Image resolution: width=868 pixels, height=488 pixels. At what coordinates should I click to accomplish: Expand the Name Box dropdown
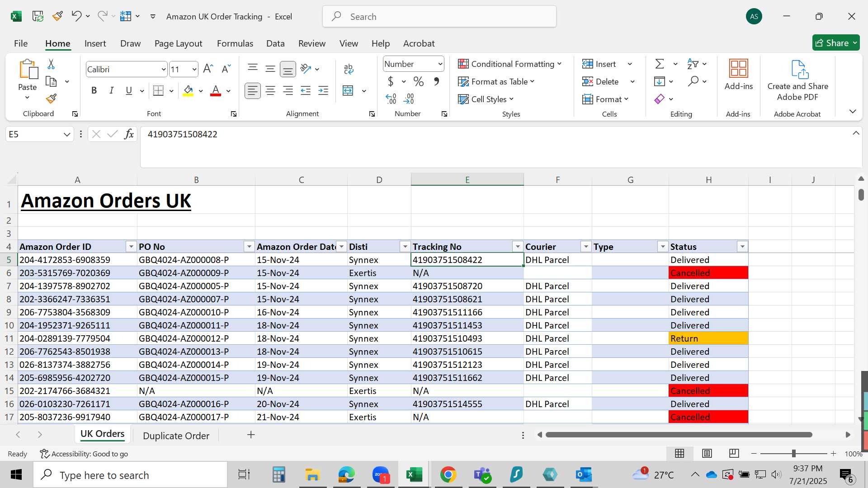tap(67, 134)
